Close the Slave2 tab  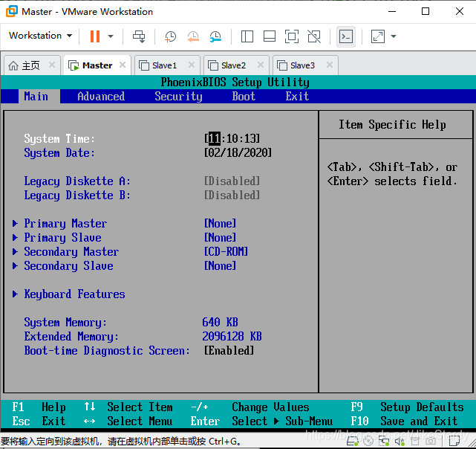click(261, 65)
